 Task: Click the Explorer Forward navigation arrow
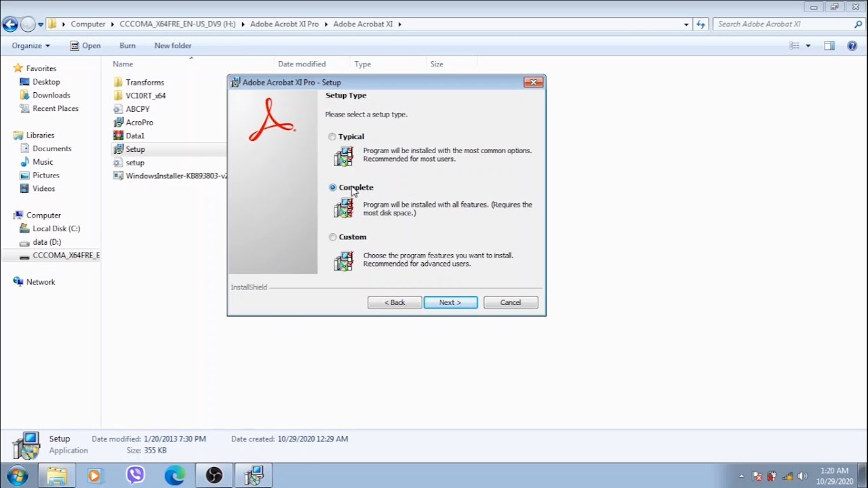28,24
